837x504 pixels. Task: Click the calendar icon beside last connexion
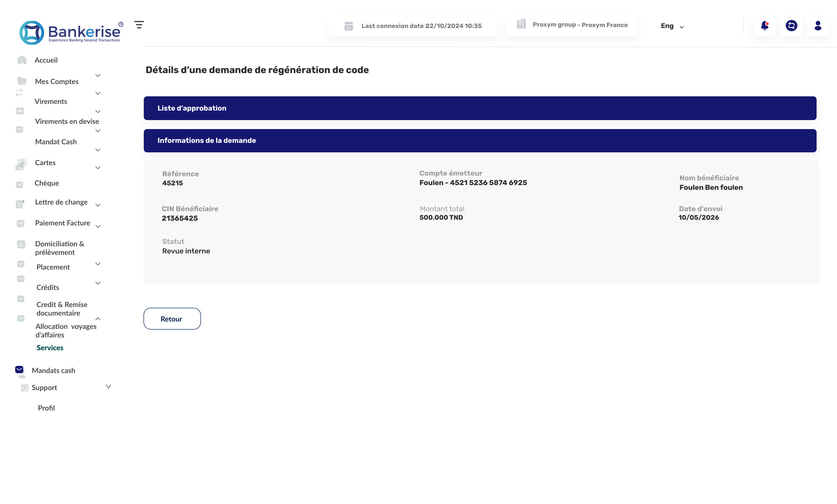point(349,26)
